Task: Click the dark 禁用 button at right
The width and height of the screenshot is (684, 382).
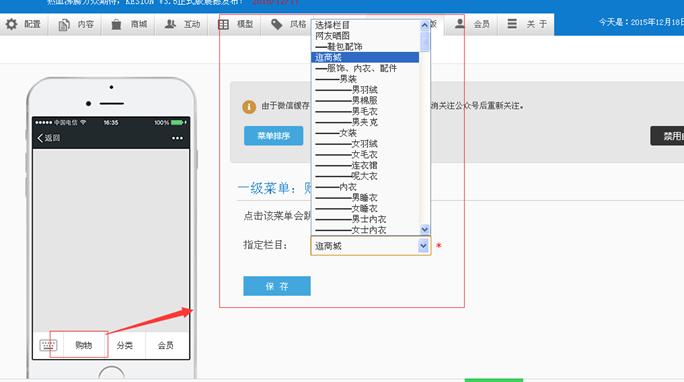Action: click(667, 136)
